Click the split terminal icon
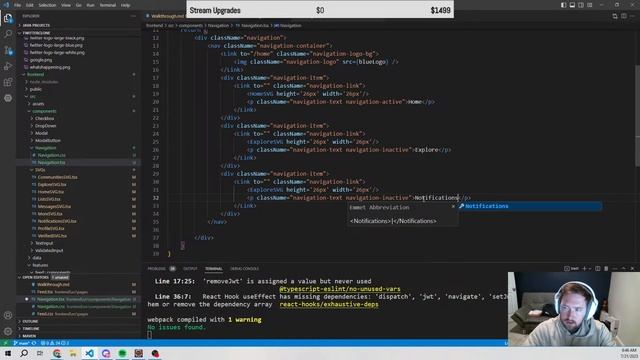The height and width of the screenshot is (360, 640). [x=598, y=269]
